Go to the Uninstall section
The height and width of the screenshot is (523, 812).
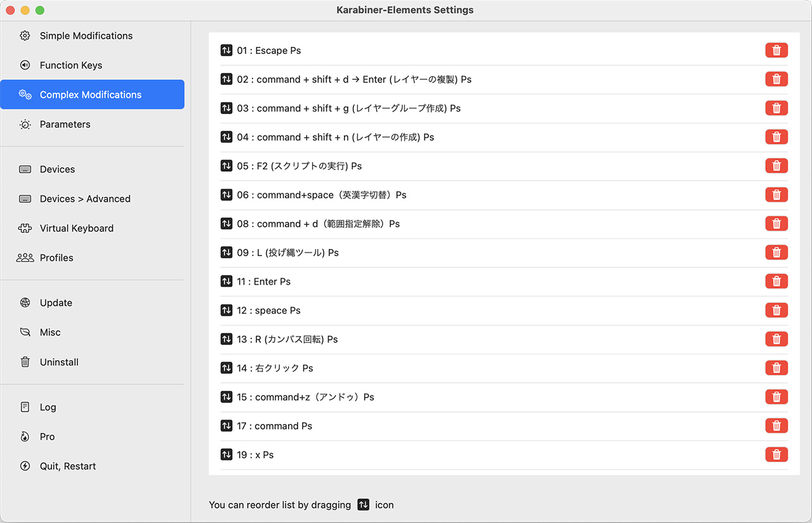pyautogui.click(x=92, y=362)
